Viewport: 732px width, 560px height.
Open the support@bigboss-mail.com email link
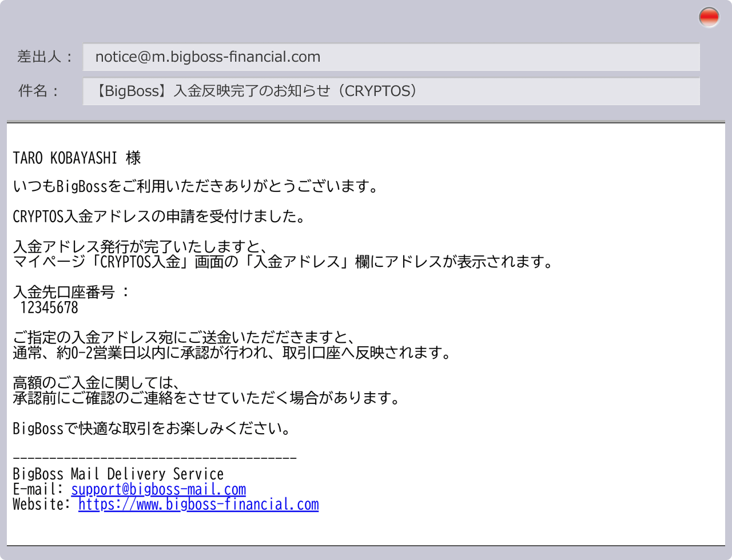tap(158, 490)
